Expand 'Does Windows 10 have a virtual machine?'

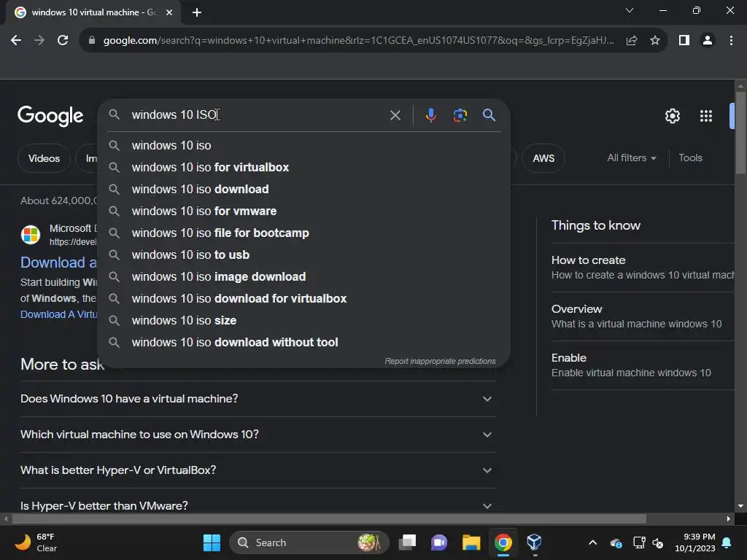pos(258,399)
